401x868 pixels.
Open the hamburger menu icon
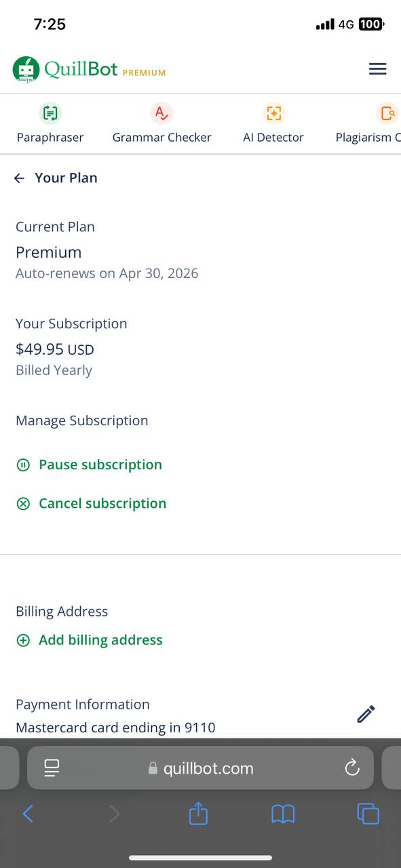[377, 69]
